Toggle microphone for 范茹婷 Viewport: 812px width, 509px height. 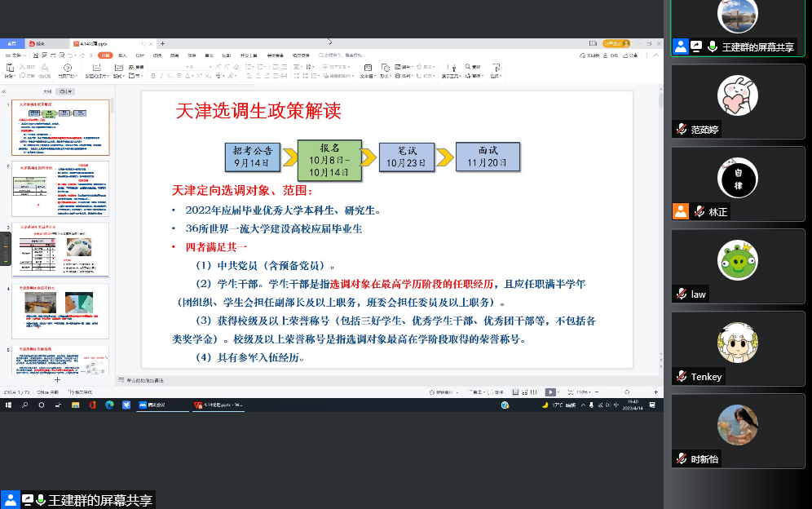coord(681,130)
